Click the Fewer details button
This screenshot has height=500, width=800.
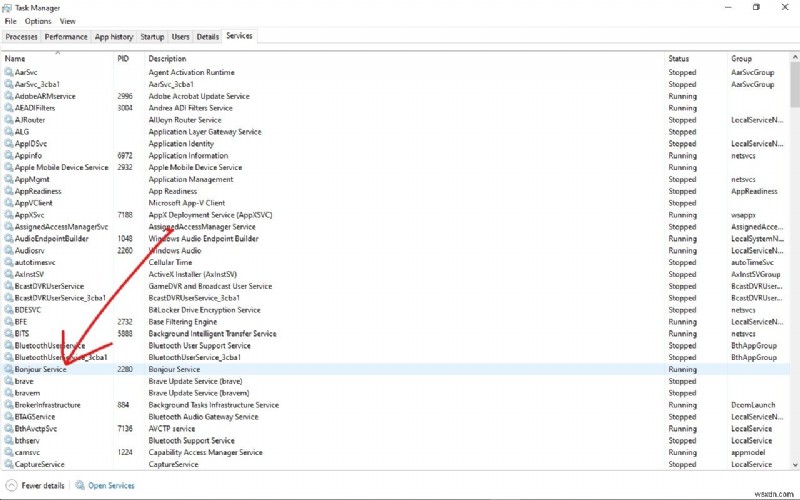point(35,485)
